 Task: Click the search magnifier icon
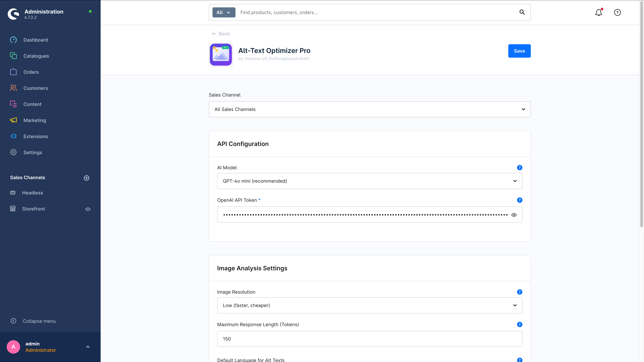click(x=522, y=12)
